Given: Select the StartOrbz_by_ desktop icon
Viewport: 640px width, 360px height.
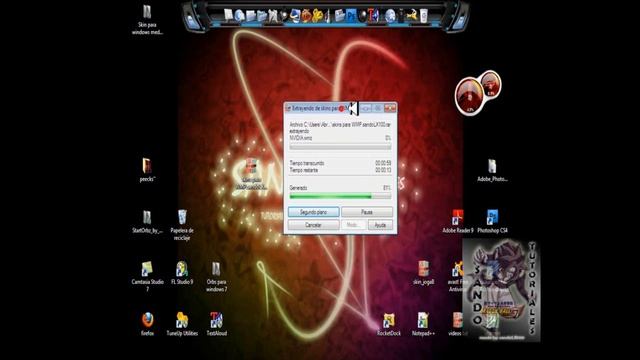Looking at the screenshot, I should (147, 222).
